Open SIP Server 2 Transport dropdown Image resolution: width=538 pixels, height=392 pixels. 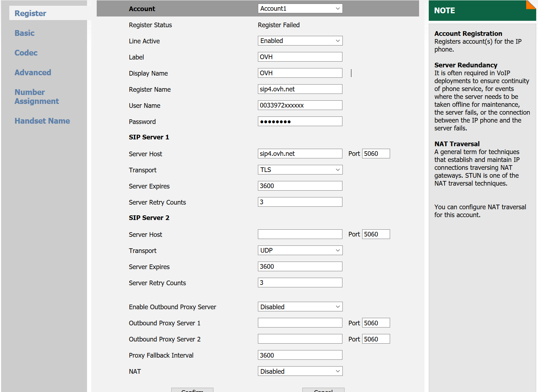300,250
